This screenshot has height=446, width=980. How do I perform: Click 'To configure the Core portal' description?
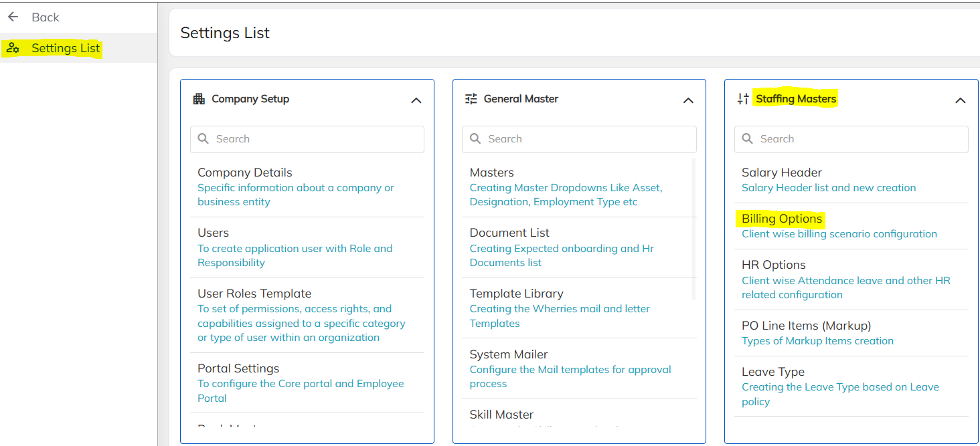(x=301, y=391)
